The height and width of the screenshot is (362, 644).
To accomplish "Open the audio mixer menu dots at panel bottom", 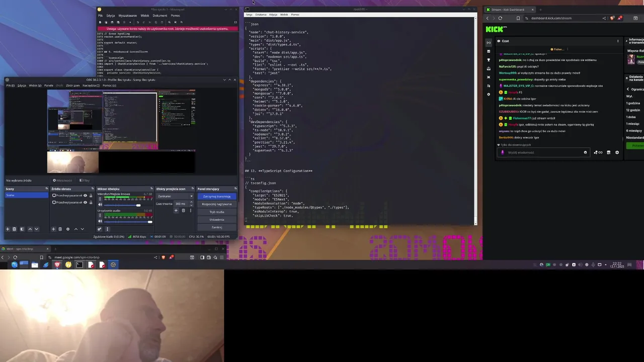I will [x=107, y=229].
